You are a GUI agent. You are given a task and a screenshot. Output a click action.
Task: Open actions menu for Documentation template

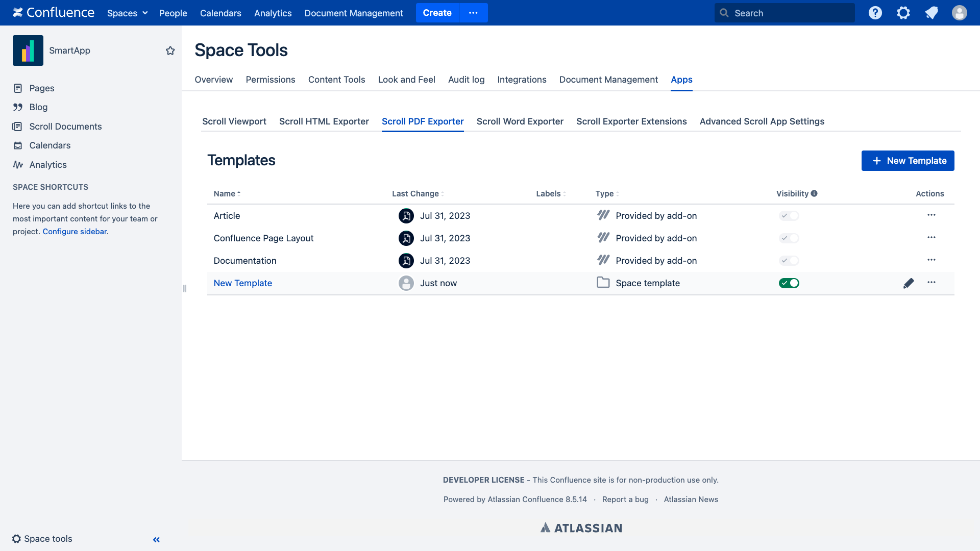932,260
